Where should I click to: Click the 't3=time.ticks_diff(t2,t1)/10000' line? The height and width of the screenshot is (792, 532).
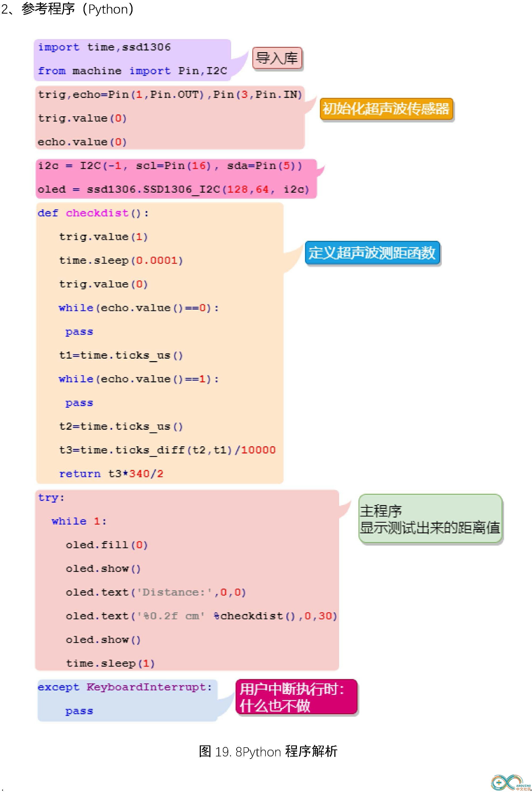[167, 450]
